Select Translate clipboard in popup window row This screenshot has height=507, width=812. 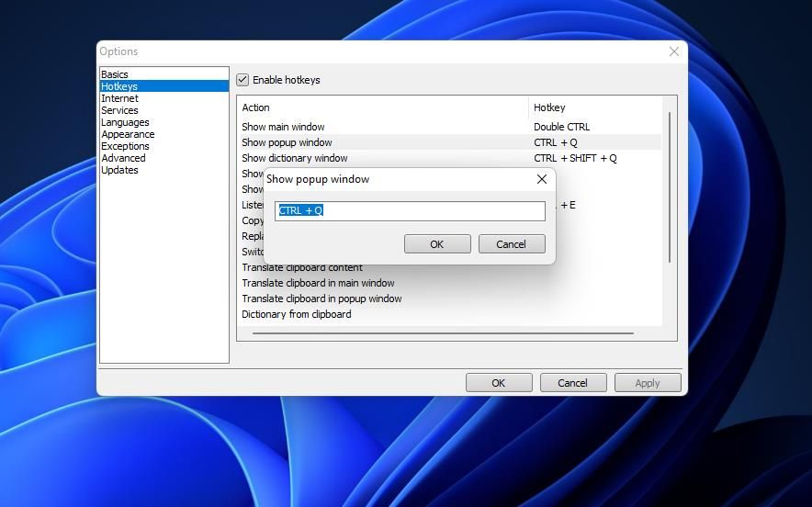[321, 299]
